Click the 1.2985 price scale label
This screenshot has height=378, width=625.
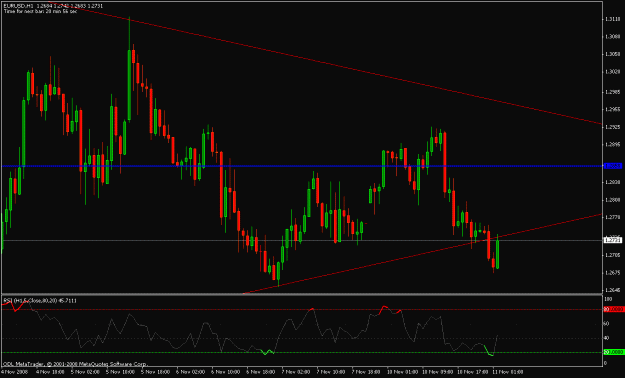click(612, 92)
